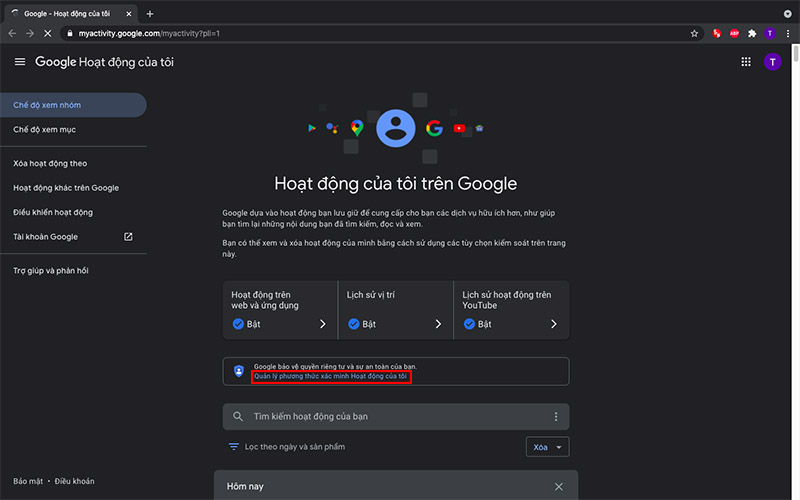Viewport: 800px width, 500px height.
Task: Select Chế độ xem mục view
Action: point(73,129)
